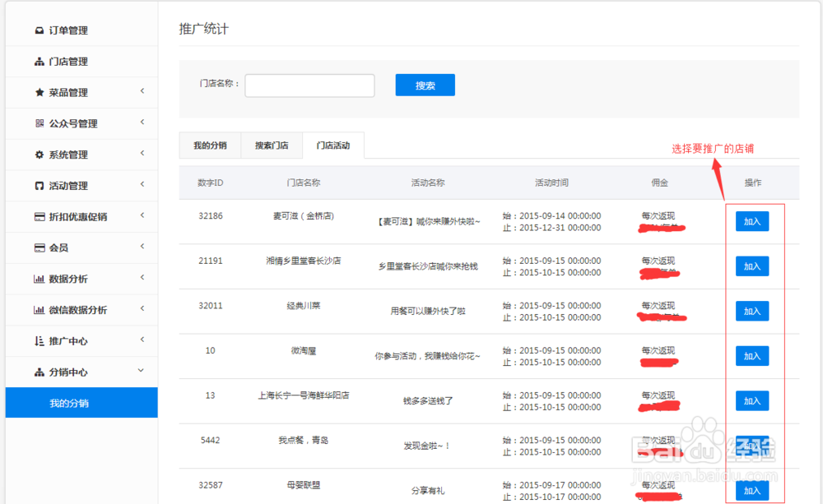Click inside the 门店名称 input field
This screenshot has height=504, width=823.
[x=309, y=85]
